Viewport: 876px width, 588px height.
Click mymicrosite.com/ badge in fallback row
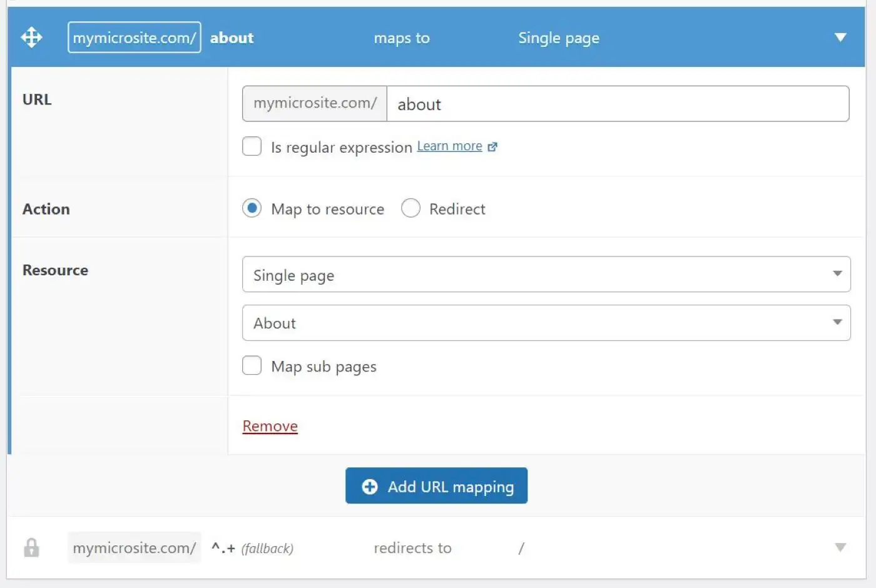point(134,548)
